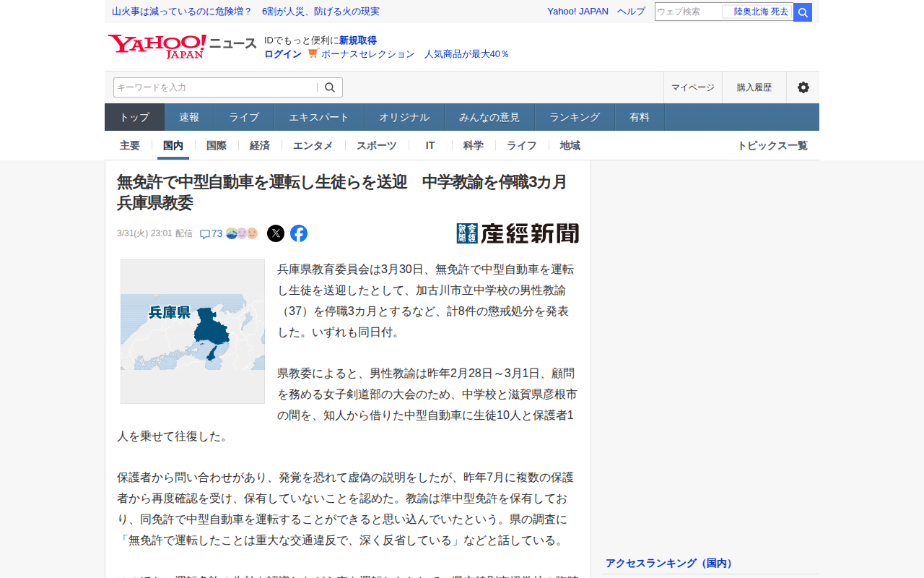Open トピックス一覧 link
This screenshot has height=578, width=924.
[x=772, y=145]
